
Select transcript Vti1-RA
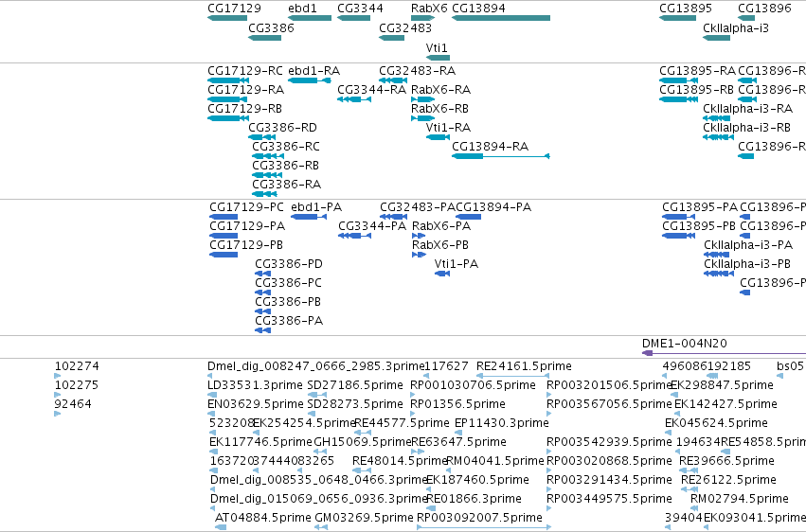click(x=438, y=137)
